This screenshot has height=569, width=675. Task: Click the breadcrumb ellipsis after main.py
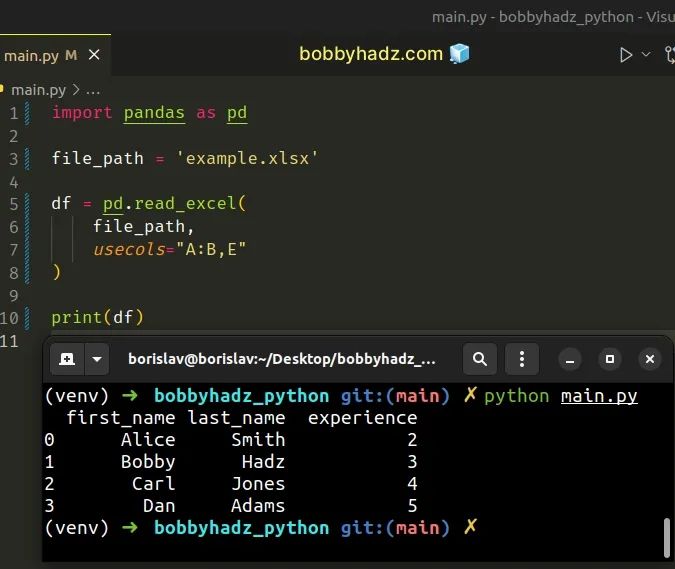(x=93, y=90)
